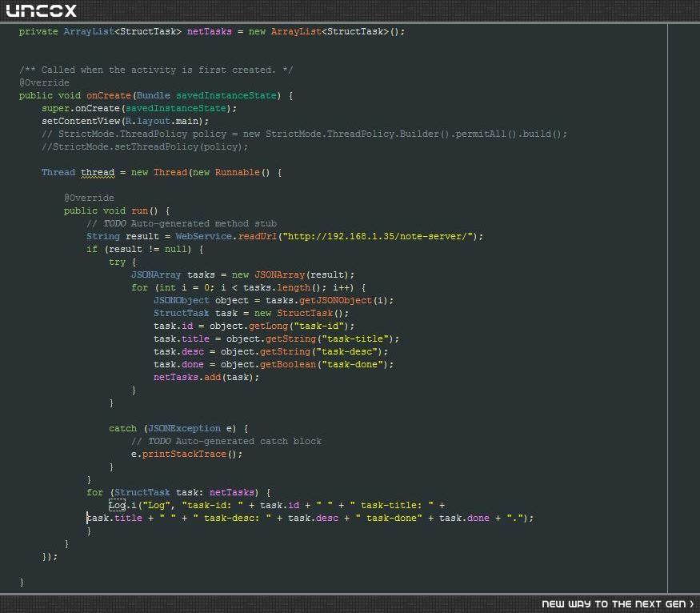Click 'setContentView' in the code
The height and width of the screenshot is (613, 700).
coord(81,121)
